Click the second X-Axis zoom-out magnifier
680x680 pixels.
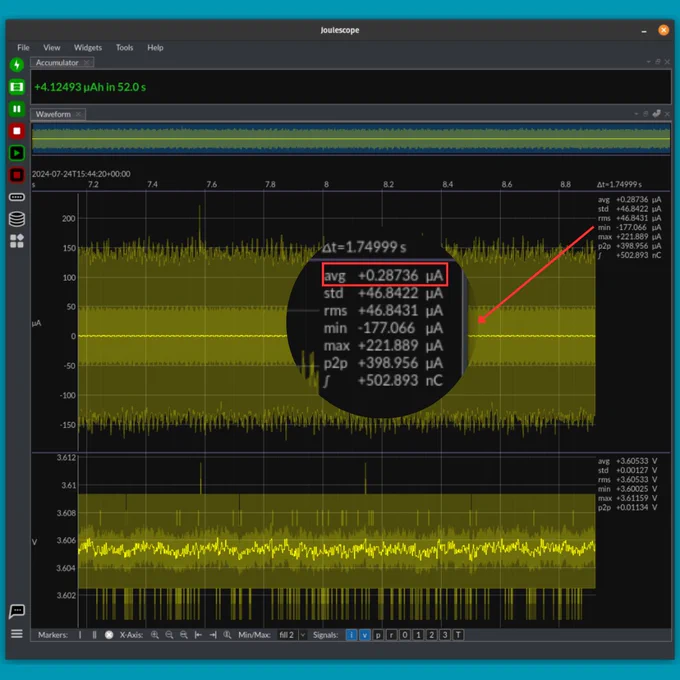coord(184,635)
